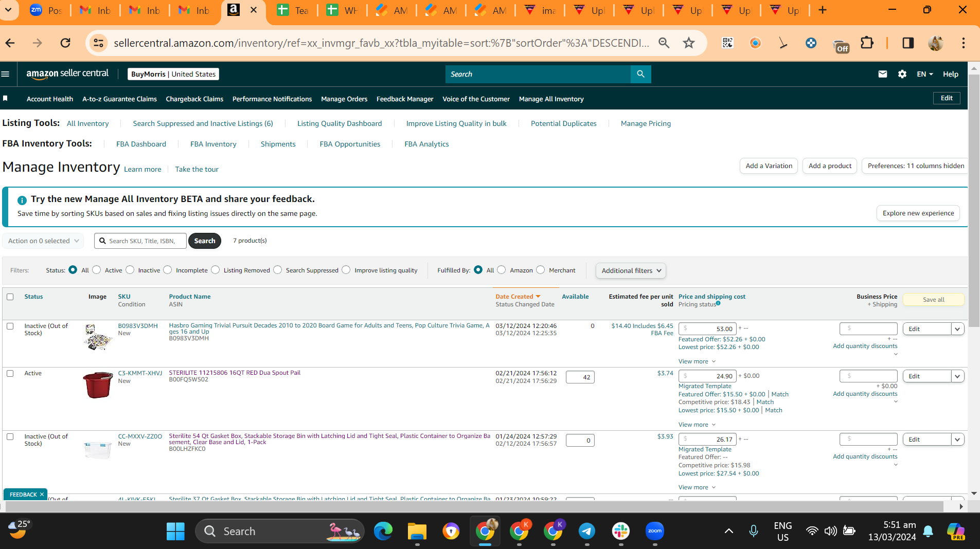Viewport: 980px width, 549px height.
Task: Click the bookmark flag icon on favorites bar
Action: (x=5, y=98)
